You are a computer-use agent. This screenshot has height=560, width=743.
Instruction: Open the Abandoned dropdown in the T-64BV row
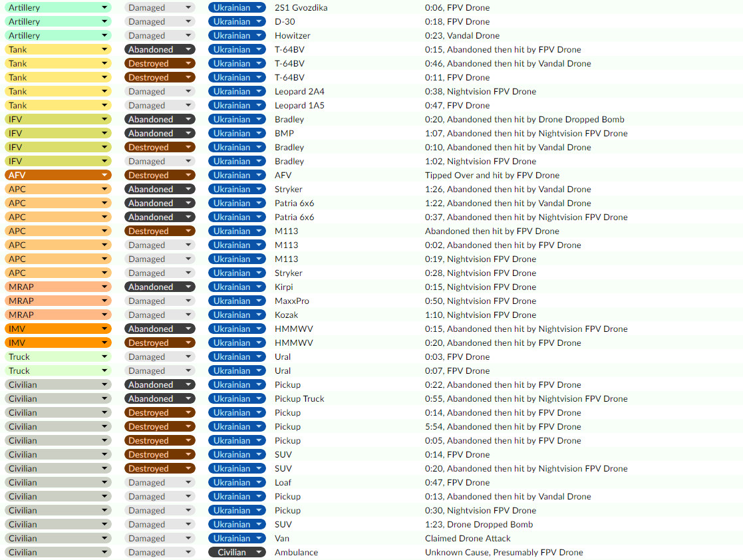[160, 50]
